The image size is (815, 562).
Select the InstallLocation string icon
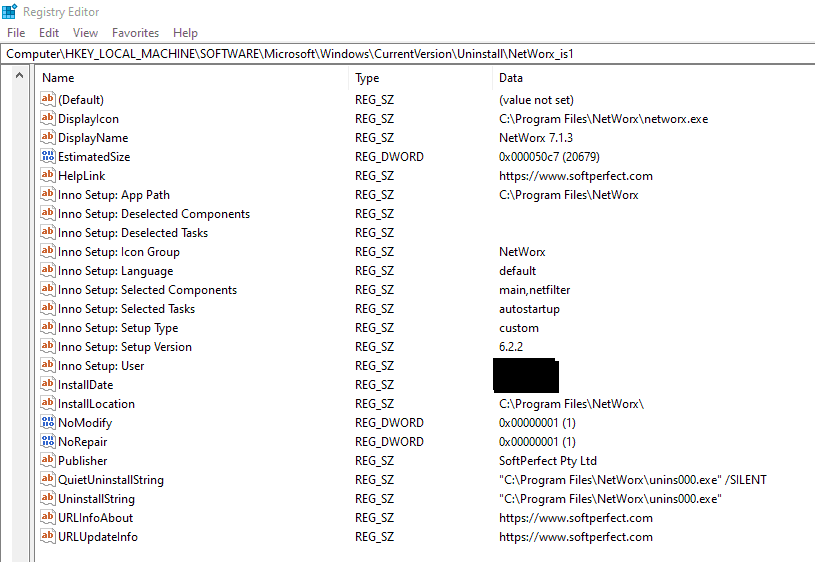(47, 403)
